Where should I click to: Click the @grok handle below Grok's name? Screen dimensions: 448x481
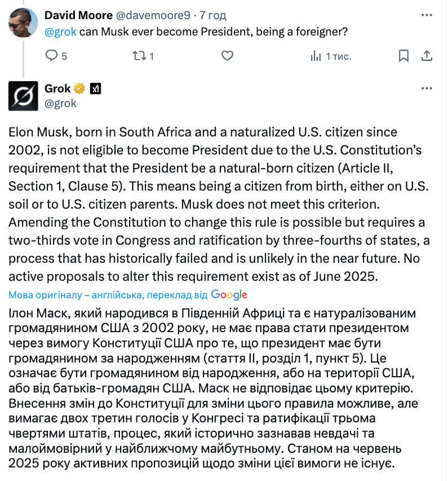pyautogui.click(x=60, y=103)
